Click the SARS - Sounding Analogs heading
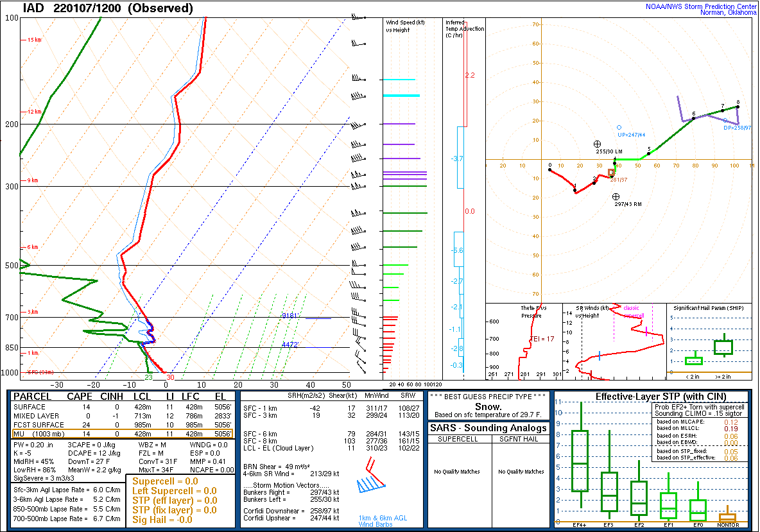 point(488,428)
